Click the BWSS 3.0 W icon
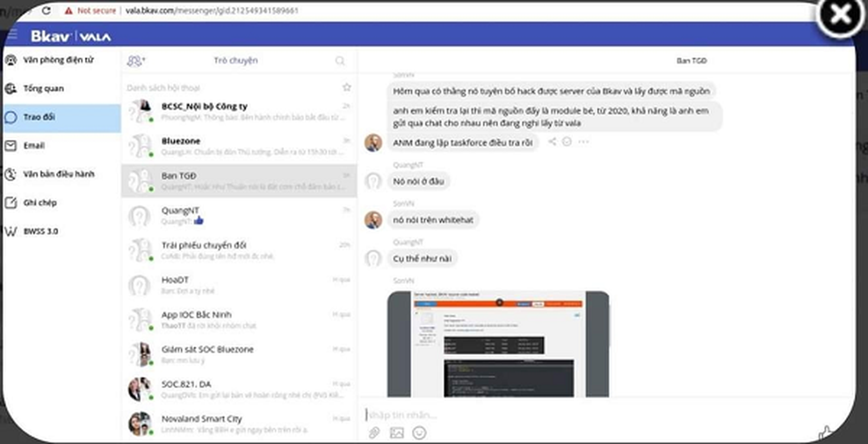 coord(11,231)
